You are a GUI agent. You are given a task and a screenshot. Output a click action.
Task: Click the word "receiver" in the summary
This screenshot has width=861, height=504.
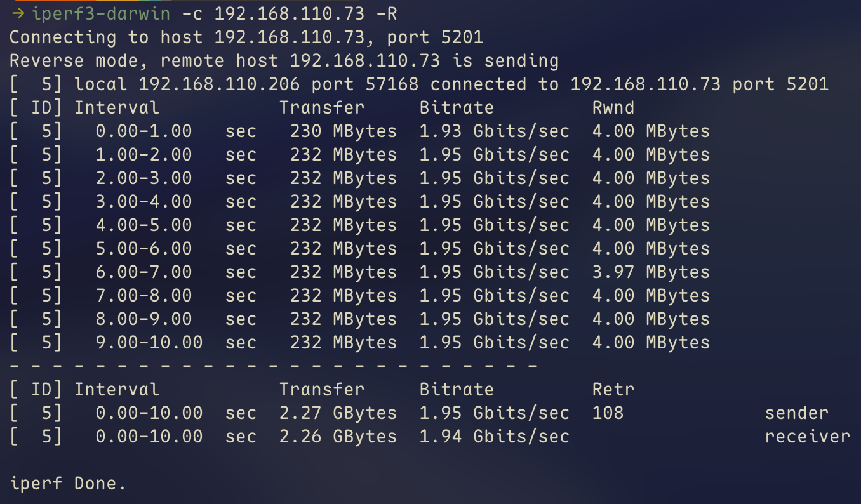point(807,437)
